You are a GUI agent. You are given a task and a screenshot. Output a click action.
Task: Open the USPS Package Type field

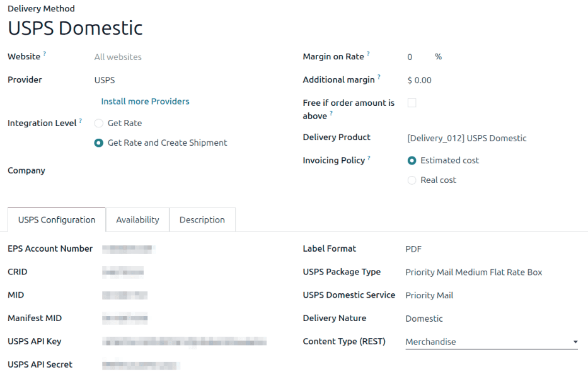click(x=474, y=272)
